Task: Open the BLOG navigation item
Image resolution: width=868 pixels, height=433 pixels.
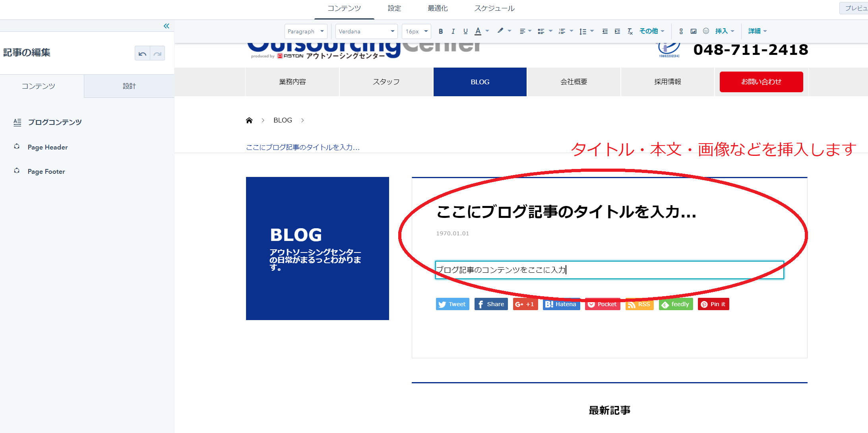Action: click(x=480, y=82)
